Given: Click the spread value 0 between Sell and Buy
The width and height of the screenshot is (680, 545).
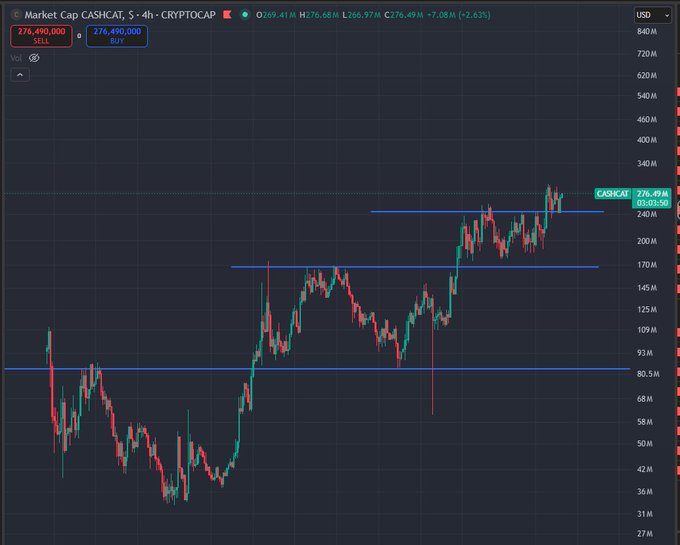Looking at the screenshot, I should point(79,36).
